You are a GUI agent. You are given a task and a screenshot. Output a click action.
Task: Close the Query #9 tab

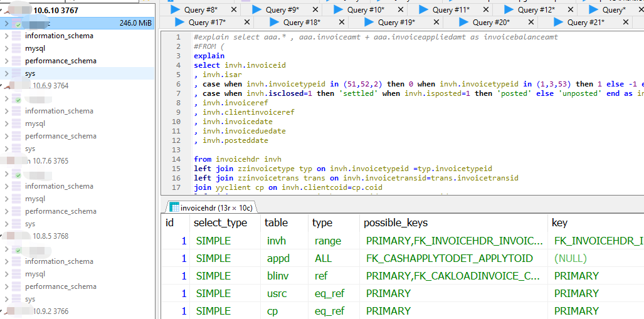point(315,9)
